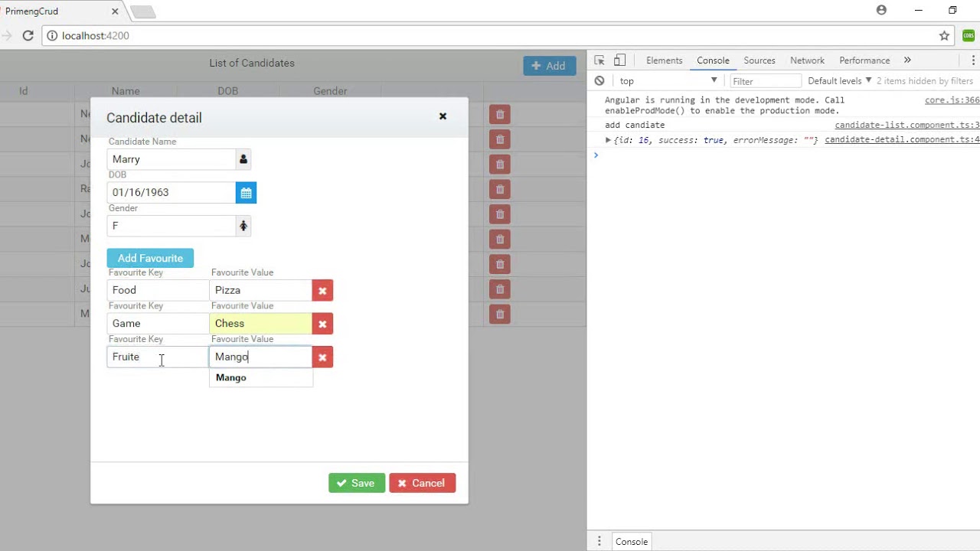Click the Candidate Name input field
This screenshot has width=980, height=551.
point(171,159)
